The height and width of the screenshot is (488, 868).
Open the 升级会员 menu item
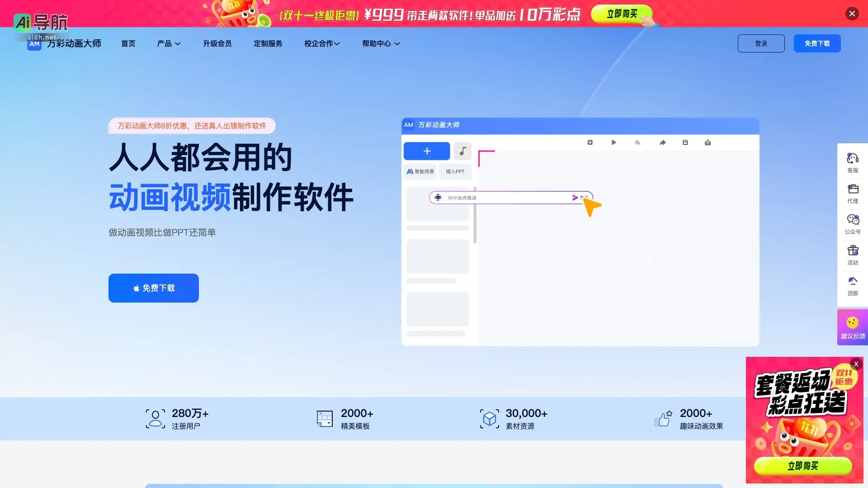pyautogui.click(x=217, y=43)
